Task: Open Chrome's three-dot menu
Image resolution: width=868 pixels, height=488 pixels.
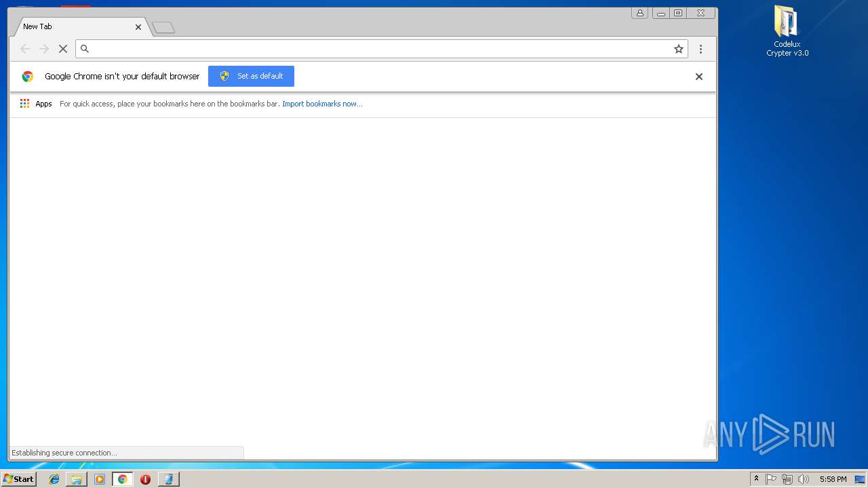Action: point(701,49)
